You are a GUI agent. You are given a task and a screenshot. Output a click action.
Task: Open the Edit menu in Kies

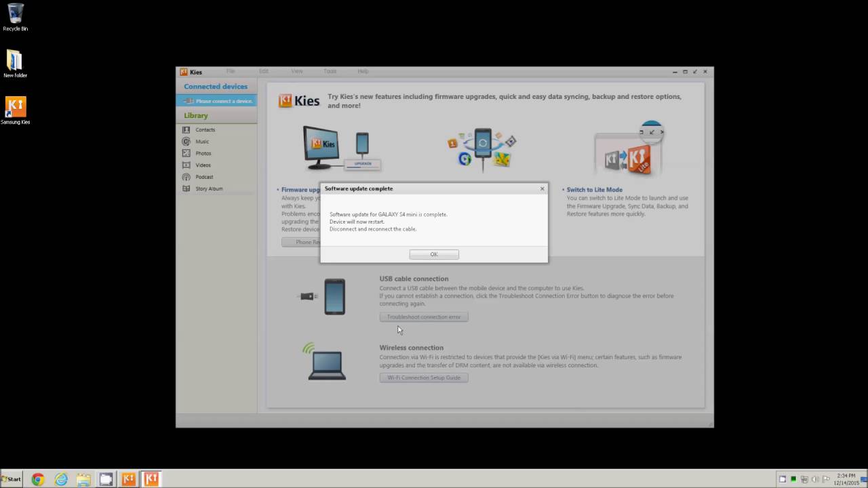264,71
